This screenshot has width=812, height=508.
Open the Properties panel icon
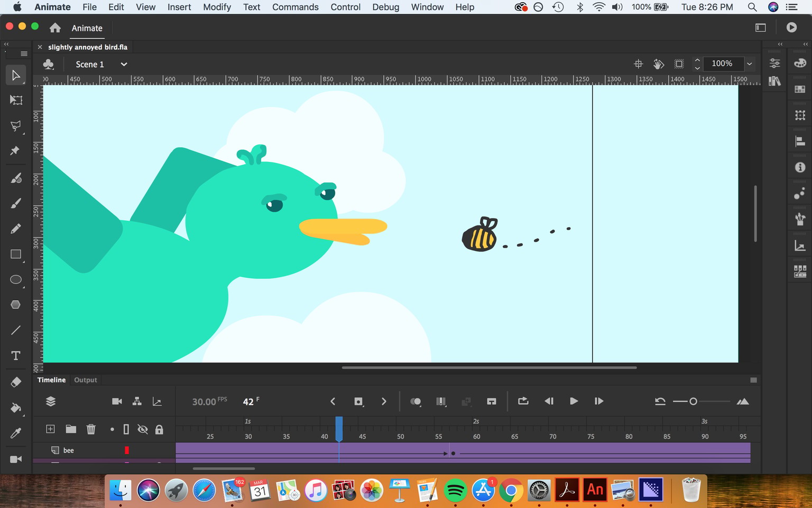tap(774, 63)
